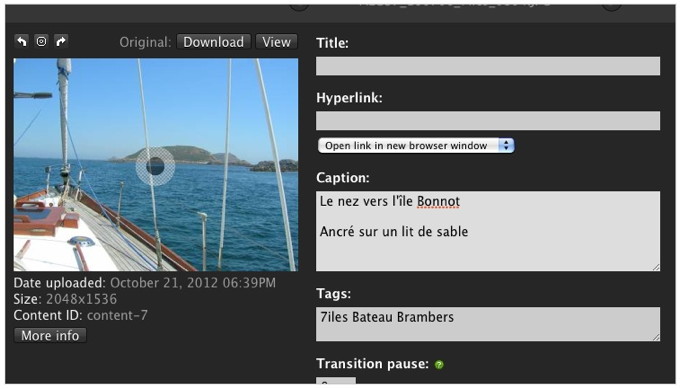Click into the Title input field
This screenshot has width=680, height=389.
[x=488, y=66]
